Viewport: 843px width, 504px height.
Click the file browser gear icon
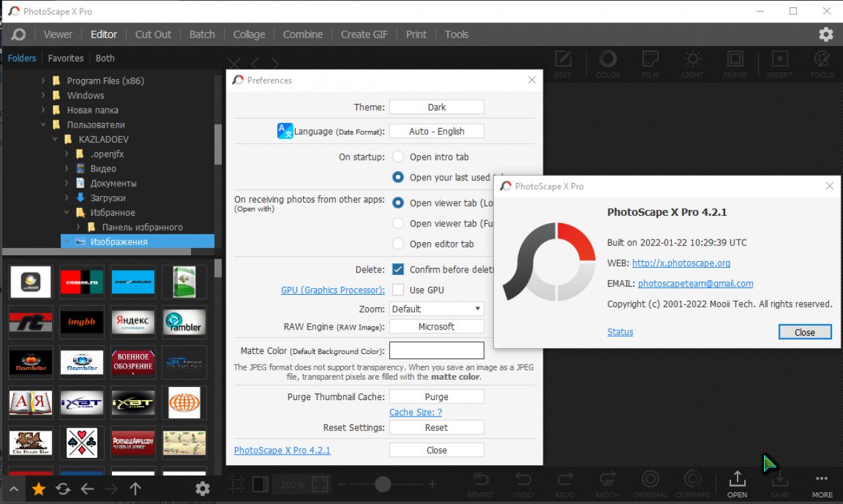(203, 489)
